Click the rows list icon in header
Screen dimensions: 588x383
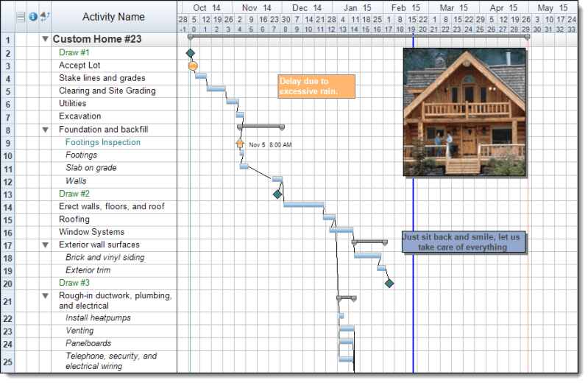click(x=21, y=16)
